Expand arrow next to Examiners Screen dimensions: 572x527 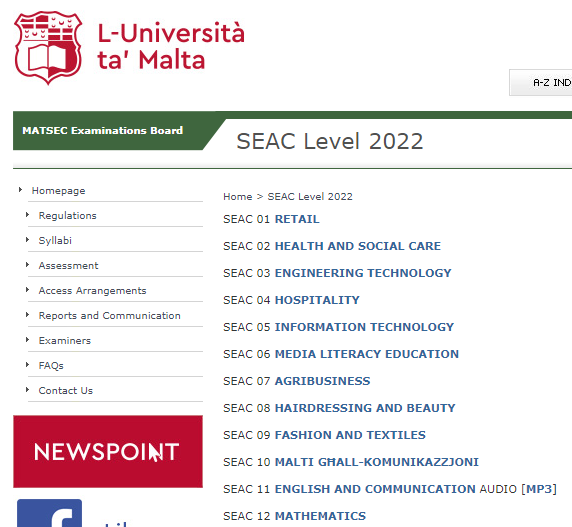point(27,340)
